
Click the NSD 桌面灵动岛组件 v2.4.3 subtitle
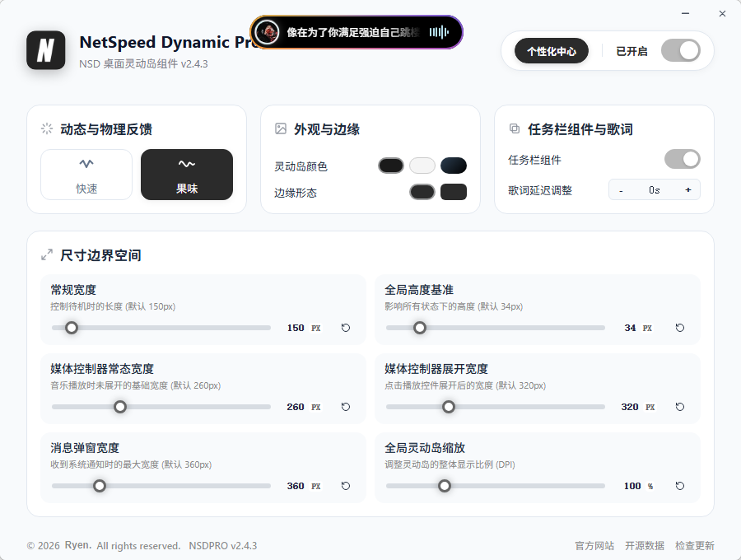click(143, 63)
